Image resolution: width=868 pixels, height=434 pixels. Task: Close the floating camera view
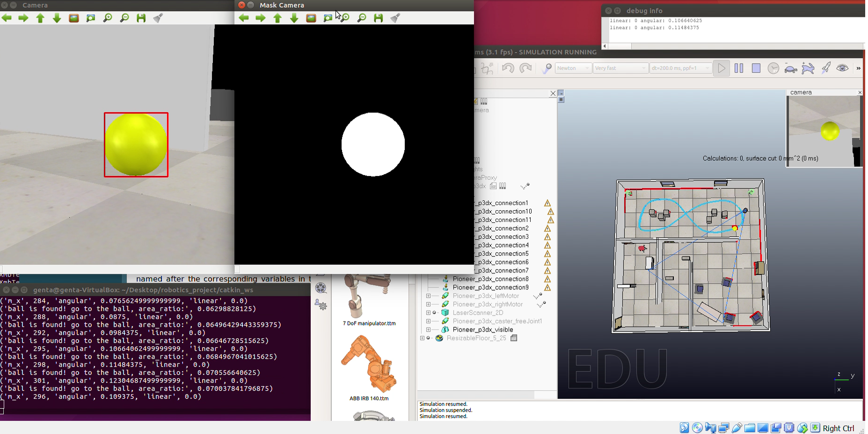860,93
